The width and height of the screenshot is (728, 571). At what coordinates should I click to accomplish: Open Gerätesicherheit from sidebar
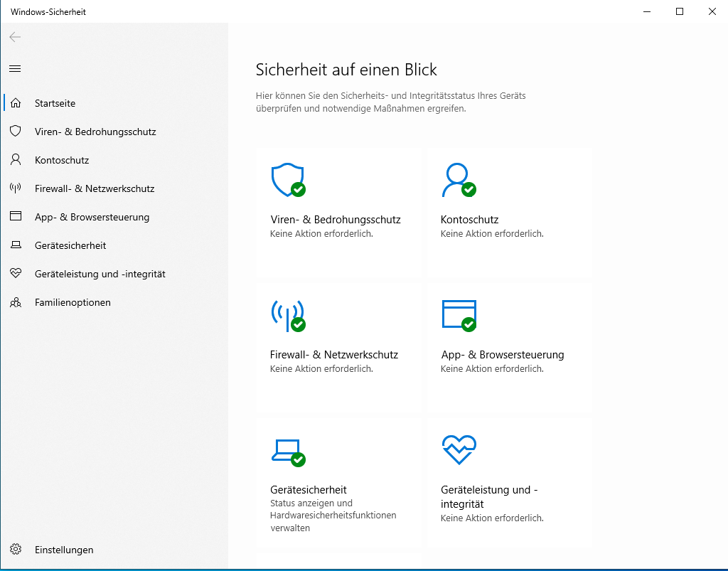pyautogui.click(x=70, y=245)
